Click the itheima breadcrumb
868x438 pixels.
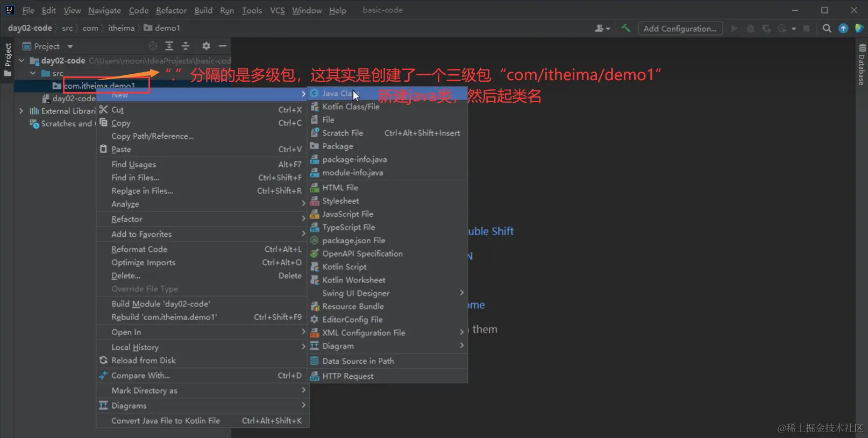click(122, 28)
